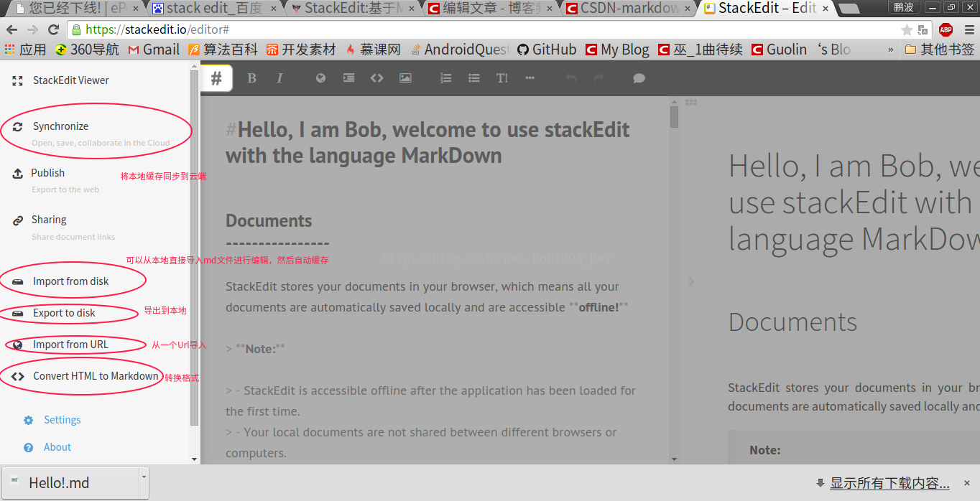The width and height of the screenshot is (980, 501).
Task: Apply Italic formatting from toolbar
Action: [280, 78]
